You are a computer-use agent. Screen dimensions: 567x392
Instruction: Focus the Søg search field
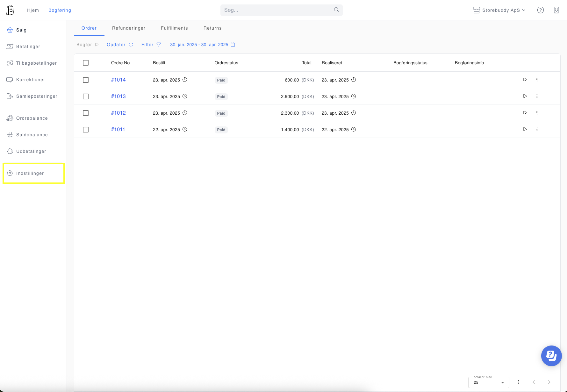[x=281, y=10]
